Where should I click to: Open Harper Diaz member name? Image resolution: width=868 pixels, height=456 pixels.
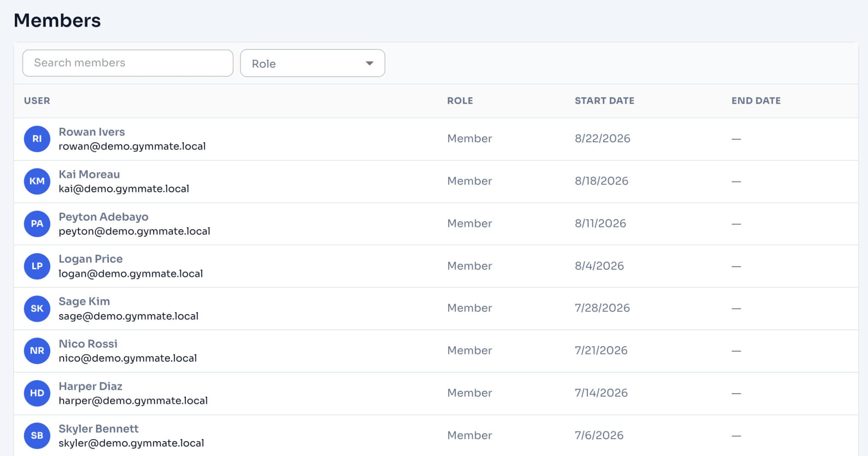pyautogui.click(x=90, y=386)
